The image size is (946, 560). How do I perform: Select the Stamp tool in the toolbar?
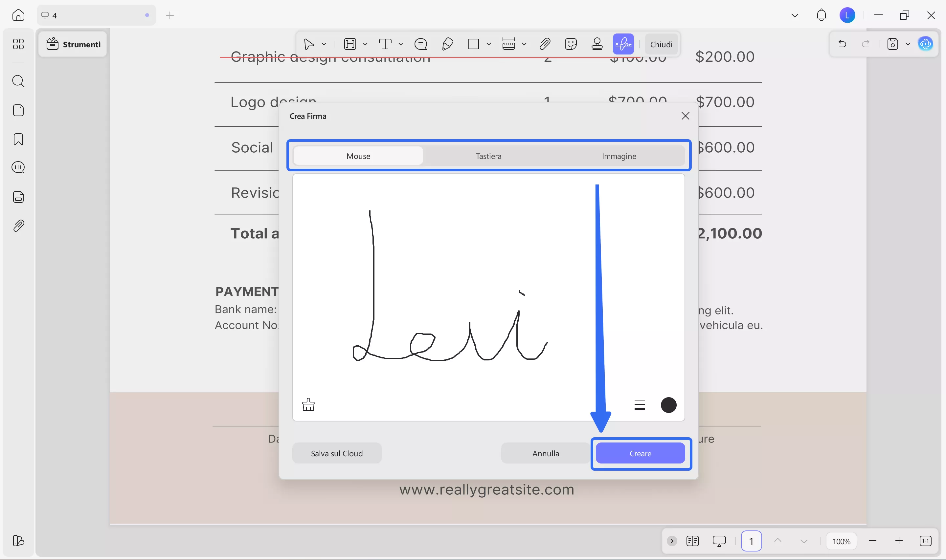pyautogui.click(x=597, y=44)
